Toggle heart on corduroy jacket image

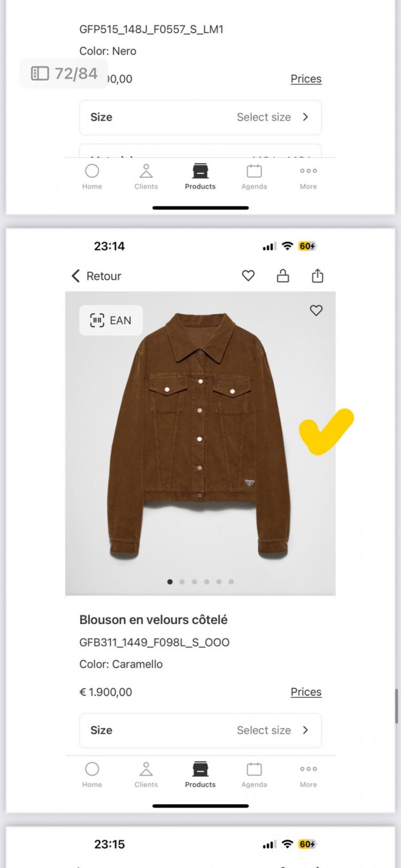pyautogui.click(x=316, y=311)
